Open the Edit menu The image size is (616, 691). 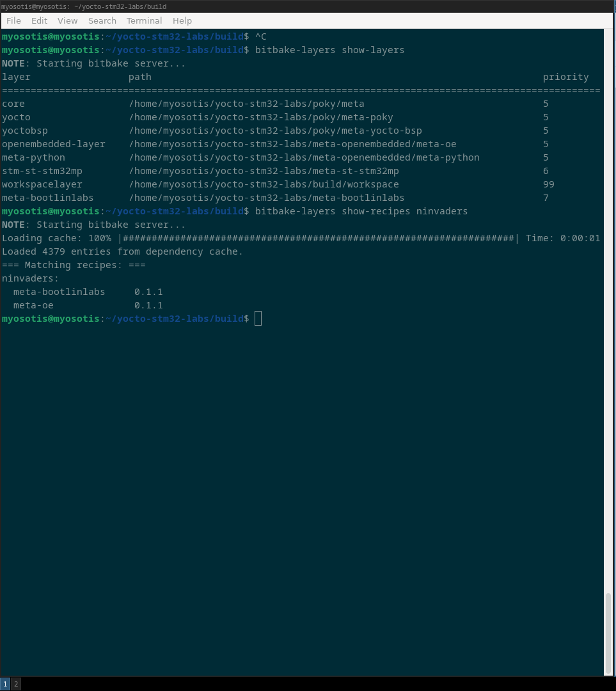[x=39, y=20]
